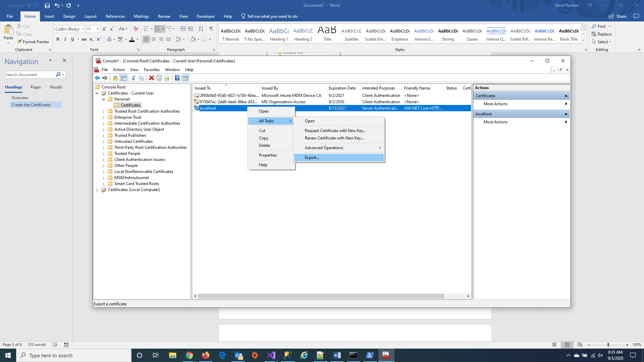Select Properties from the context menu

[271, 155]
